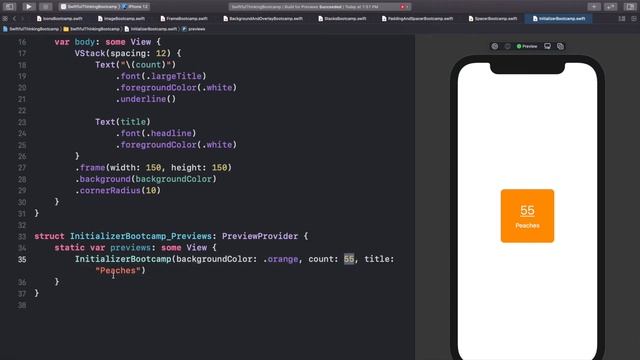Open folder breadcrumb SwiftfulThinkingBootcamp

tap(92, 29)
